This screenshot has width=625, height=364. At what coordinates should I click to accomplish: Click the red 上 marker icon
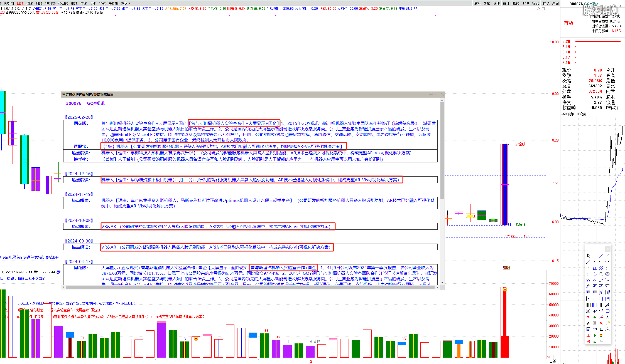click(588, 335)
